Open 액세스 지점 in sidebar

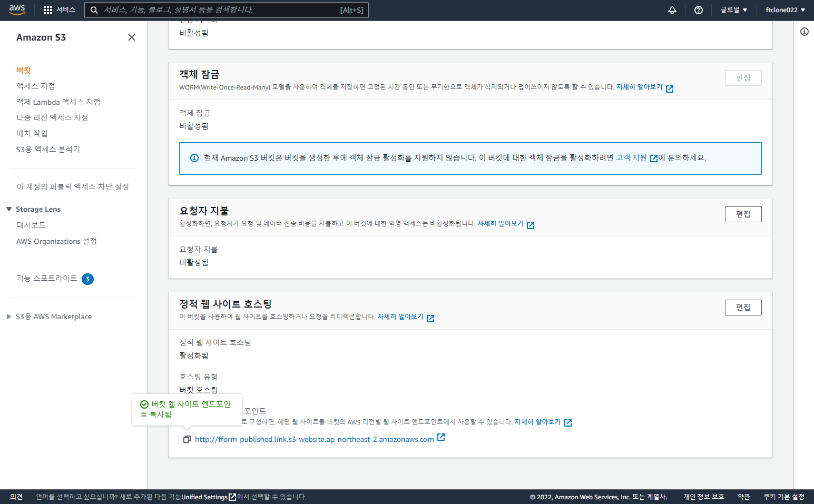(x=35, y=86)
